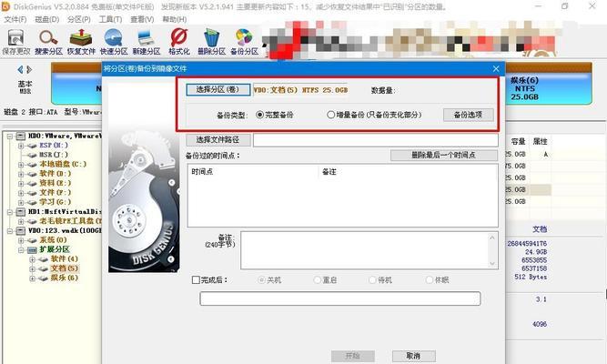
Task: Open the 工具(T) menu
Action: 110,19
